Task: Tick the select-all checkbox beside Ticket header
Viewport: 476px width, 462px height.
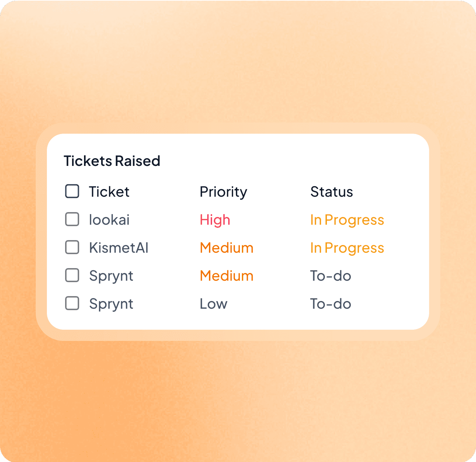Action: [x=72, y=191]
